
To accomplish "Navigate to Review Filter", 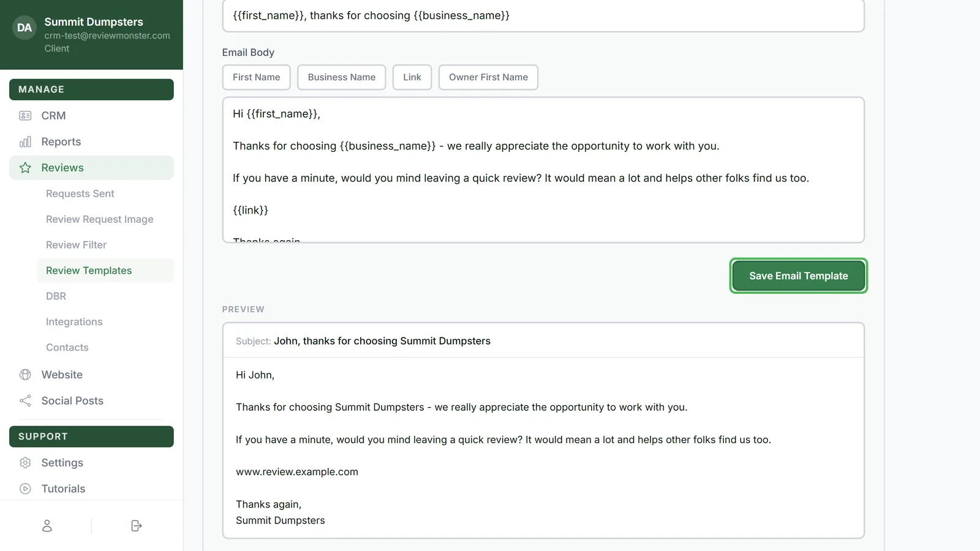I will tap(105, 245).
